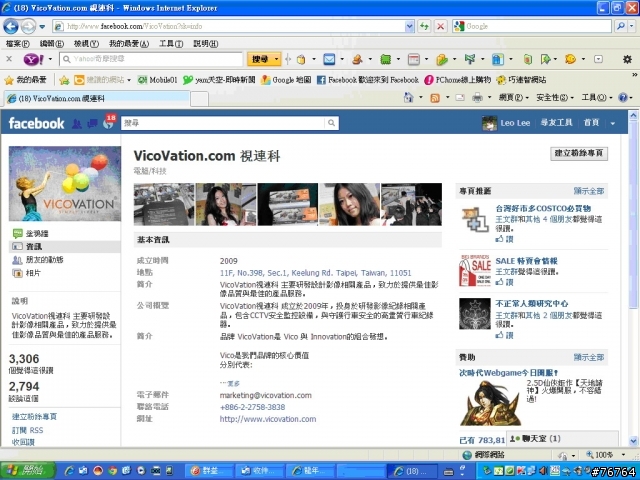Click the Facebook search magnifier button

coord(331,123)
